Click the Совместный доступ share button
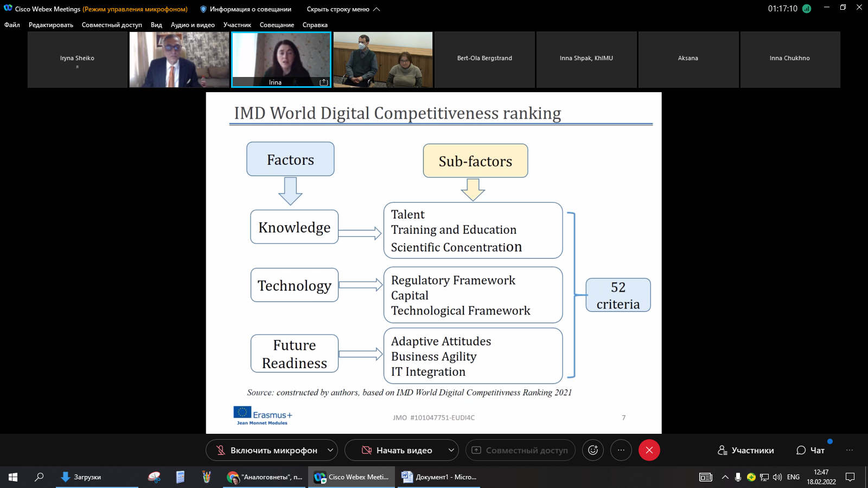Image resolution: width=868 pixels, height=488 pixels. 520,450
